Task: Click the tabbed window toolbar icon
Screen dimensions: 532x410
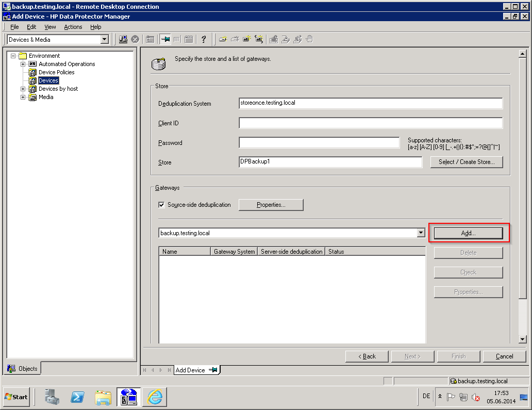Action: pyautogui.click(x=189, y=39)
